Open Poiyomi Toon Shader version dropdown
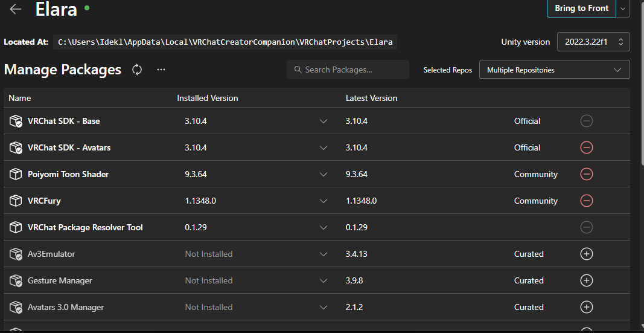Image resolution: width=644 pixels, height=333 pixels. (x=324, y=174)
